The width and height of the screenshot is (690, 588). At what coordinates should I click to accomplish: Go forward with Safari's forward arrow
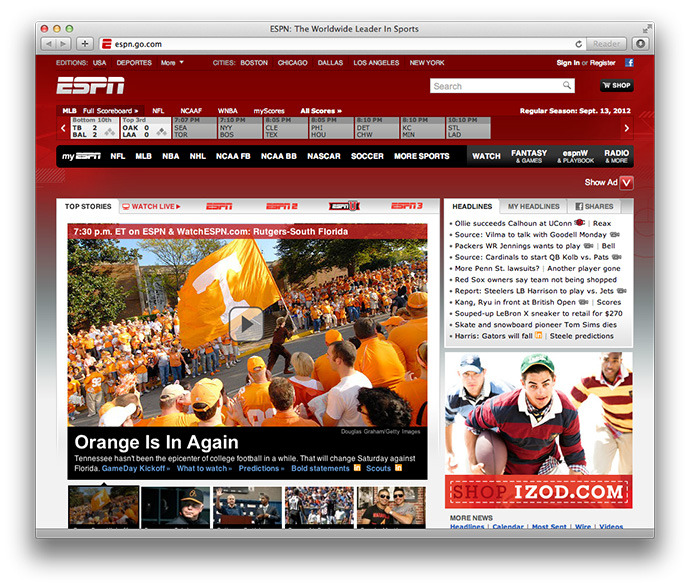(63, 44)
